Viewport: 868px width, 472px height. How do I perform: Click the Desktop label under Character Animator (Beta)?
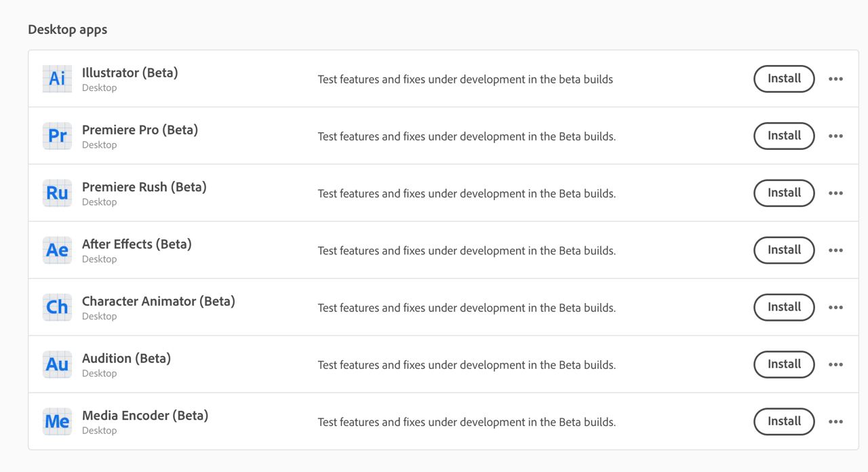(x=99, y=316)
